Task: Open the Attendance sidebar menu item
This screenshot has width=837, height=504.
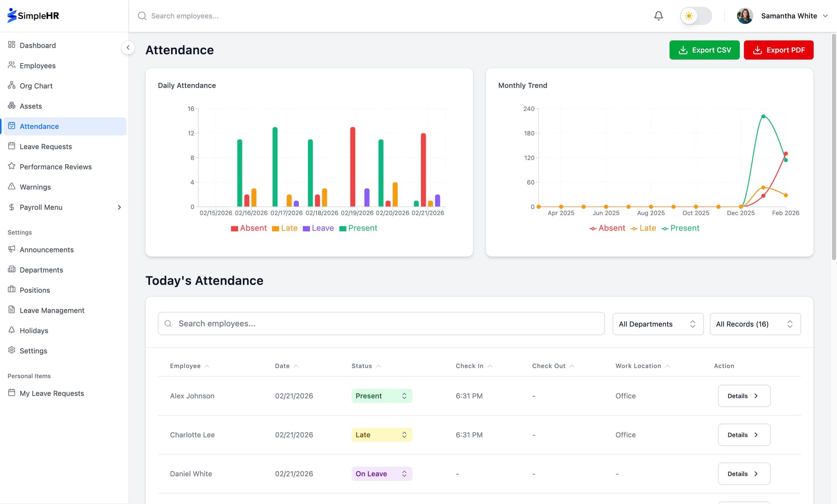Action: [x=39, y=126]
